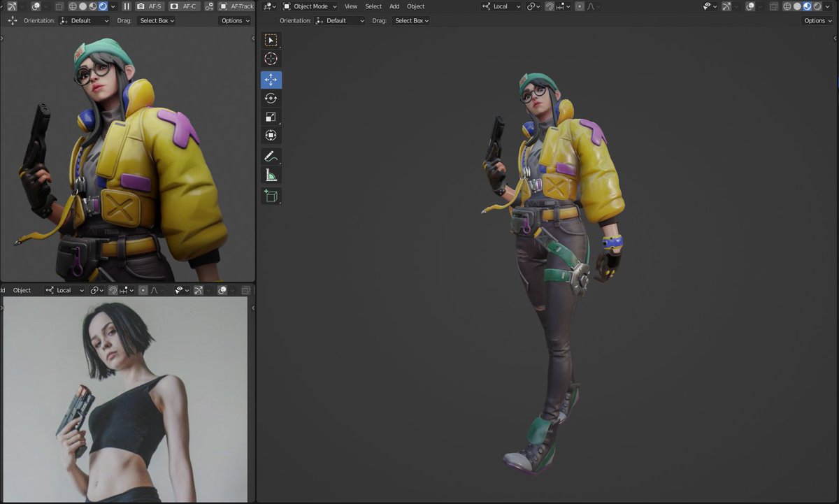
Task: Click the AF-Track button
Action: click(236, 6)
